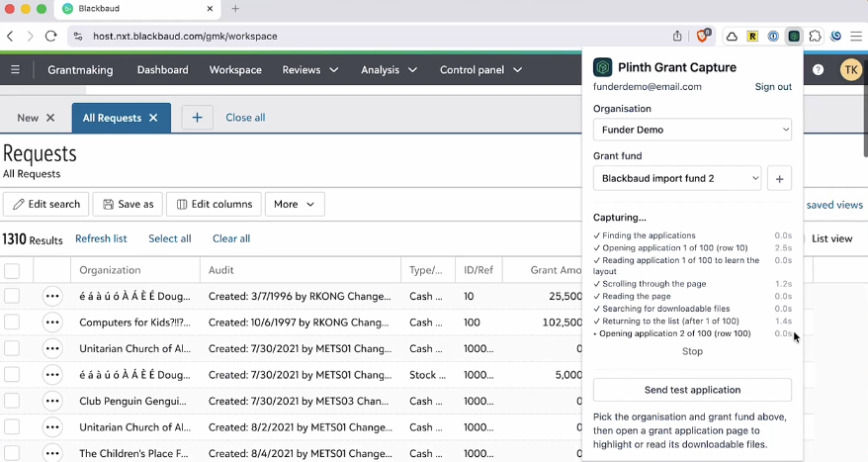Image resolution: width=868 pixels, height=462 pixels.
Task: Add a new grant fund with plus button
Action: point(779,178)
